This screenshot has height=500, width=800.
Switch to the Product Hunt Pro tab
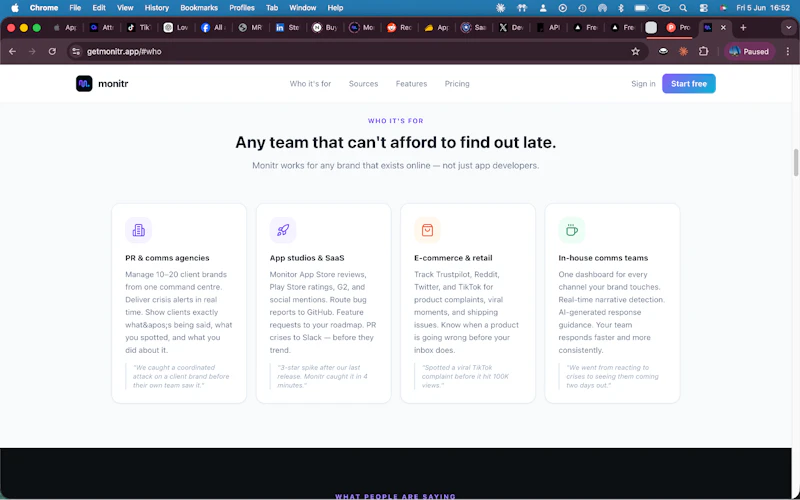point(679,28)
